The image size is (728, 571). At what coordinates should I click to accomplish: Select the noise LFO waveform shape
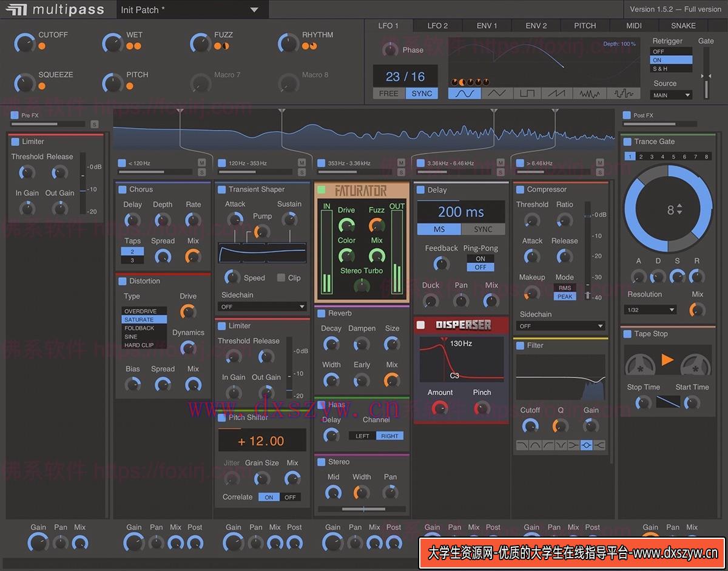click(590, 93)
